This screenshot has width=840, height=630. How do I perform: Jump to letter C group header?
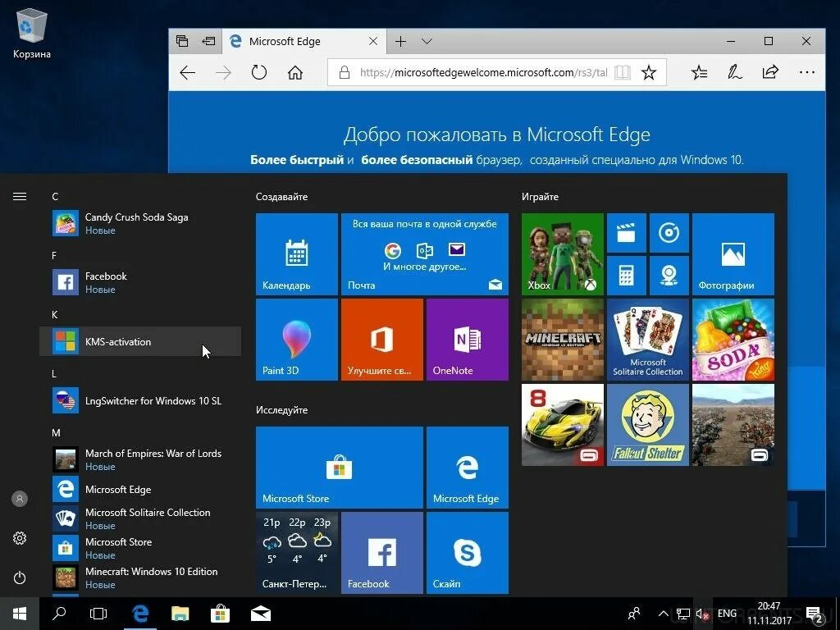(55, 197)
